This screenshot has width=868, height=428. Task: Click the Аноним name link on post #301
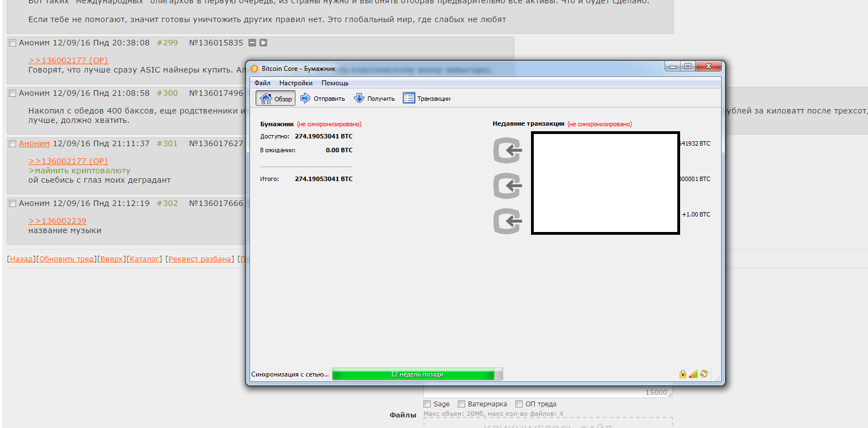click(34, 143)
